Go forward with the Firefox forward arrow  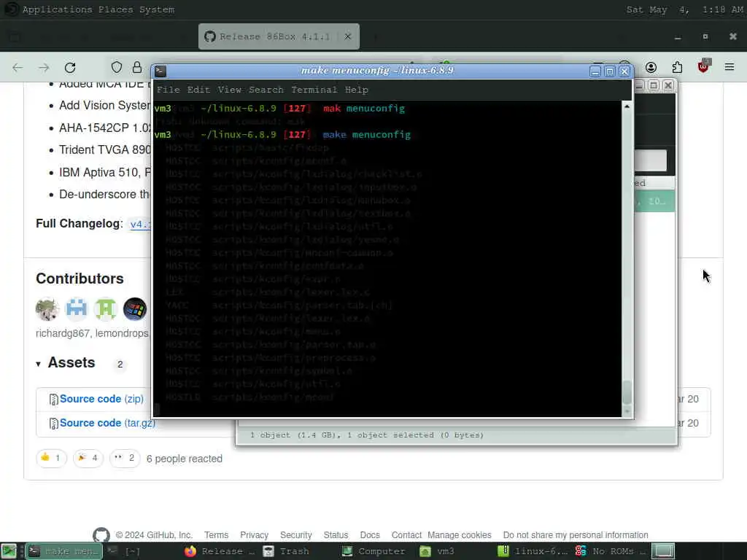44,68
